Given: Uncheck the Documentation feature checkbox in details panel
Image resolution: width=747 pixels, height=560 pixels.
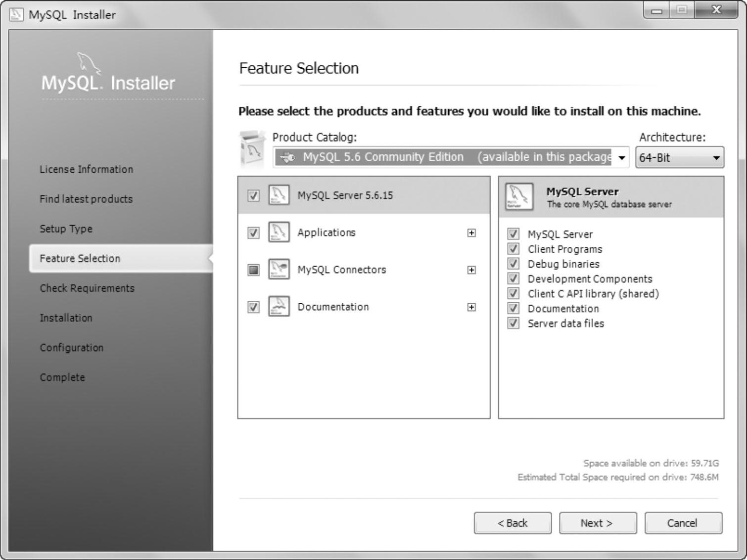Looking at the screenshot, I should [x=514, y=308].
